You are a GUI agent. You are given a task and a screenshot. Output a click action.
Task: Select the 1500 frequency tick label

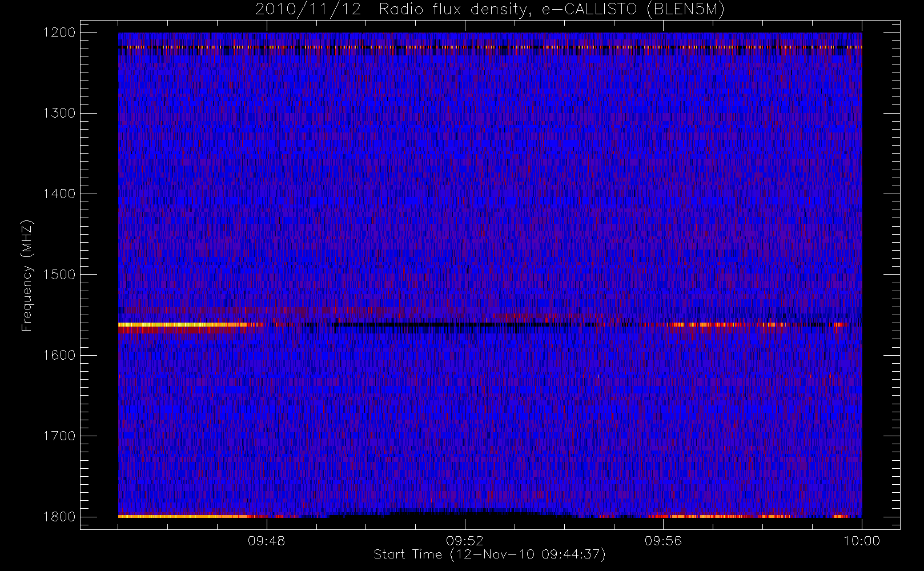pyautogui.click(x=59, y=275)
